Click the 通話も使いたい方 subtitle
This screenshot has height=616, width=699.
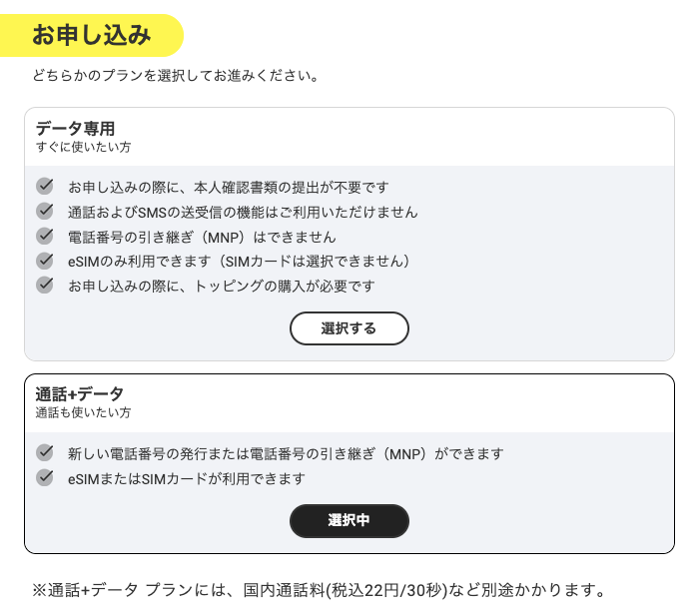[84, 412]
